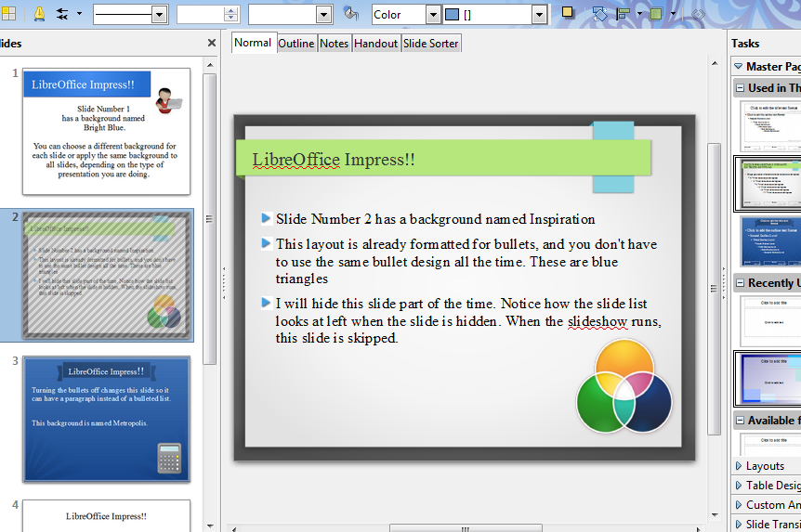Select the Venn circles graphic on slide
The width and height of the screenshot is (801, 532).
coord(624,386)
